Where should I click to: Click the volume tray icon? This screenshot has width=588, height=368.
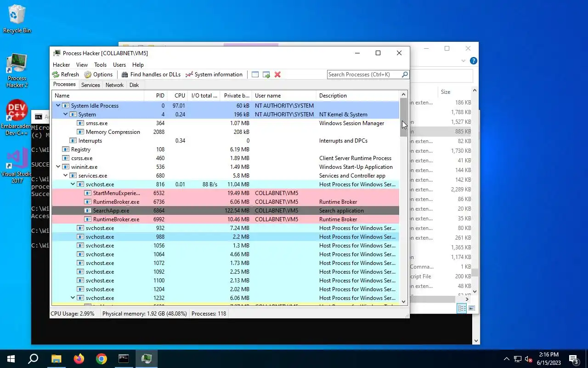click(529, 359)
